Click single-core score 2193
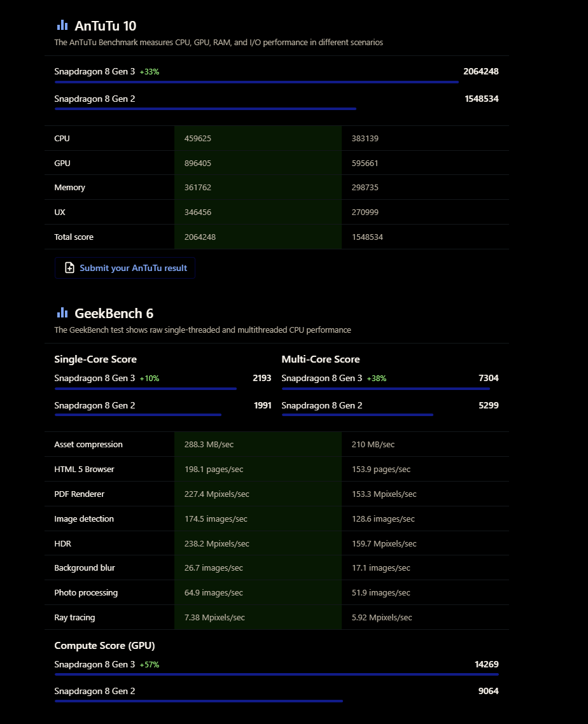 262,378
